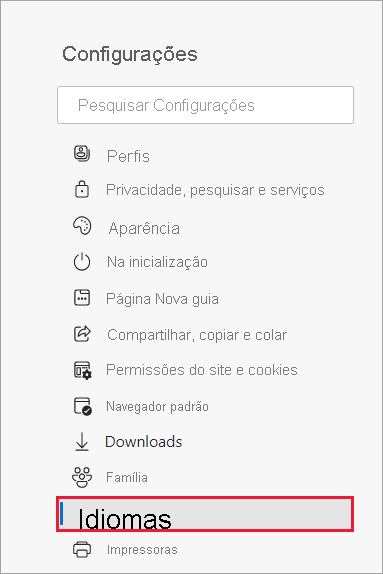Click the Aparência palette icon
The image size is (383, 574).
click(82, 226)
